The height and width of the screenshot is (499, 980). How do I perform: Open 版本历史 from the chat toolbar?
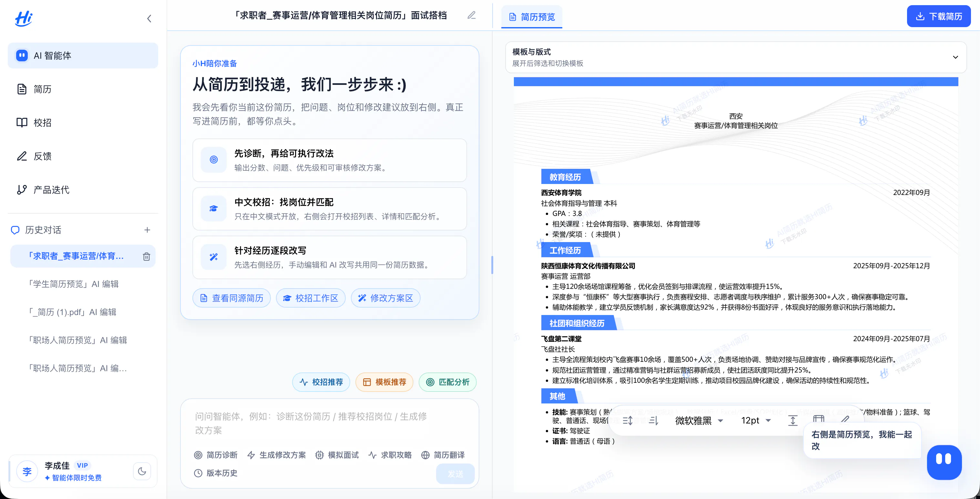point(216,473)
